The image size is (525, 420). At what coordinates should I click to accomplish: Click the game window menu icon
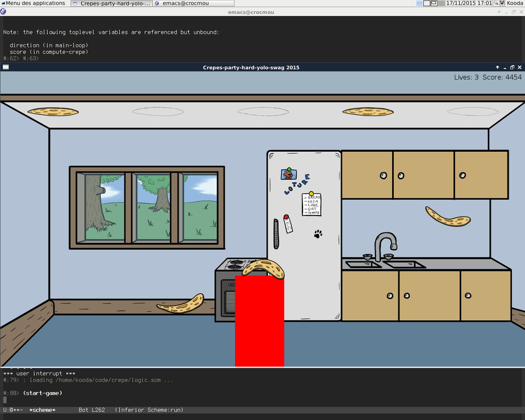[x=5, y=67]
